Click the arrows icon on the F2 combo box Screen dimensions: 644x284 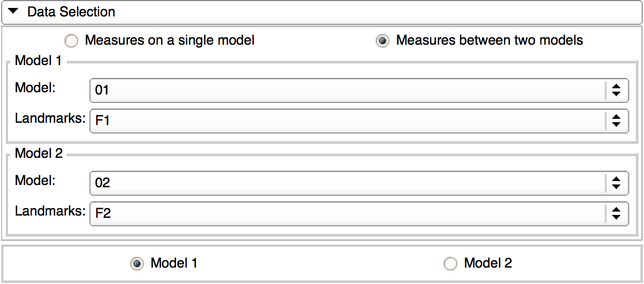[616, 213]
